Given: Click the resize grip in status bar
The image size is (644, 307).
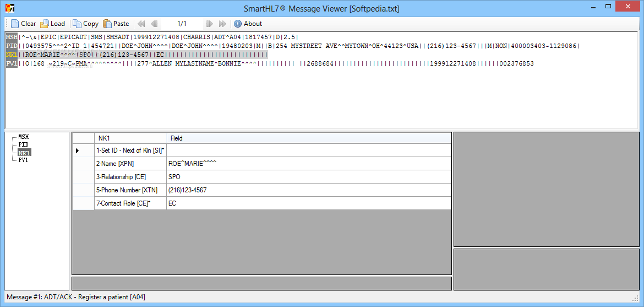Looking at the screenshot, I should (x=636, y=298).
